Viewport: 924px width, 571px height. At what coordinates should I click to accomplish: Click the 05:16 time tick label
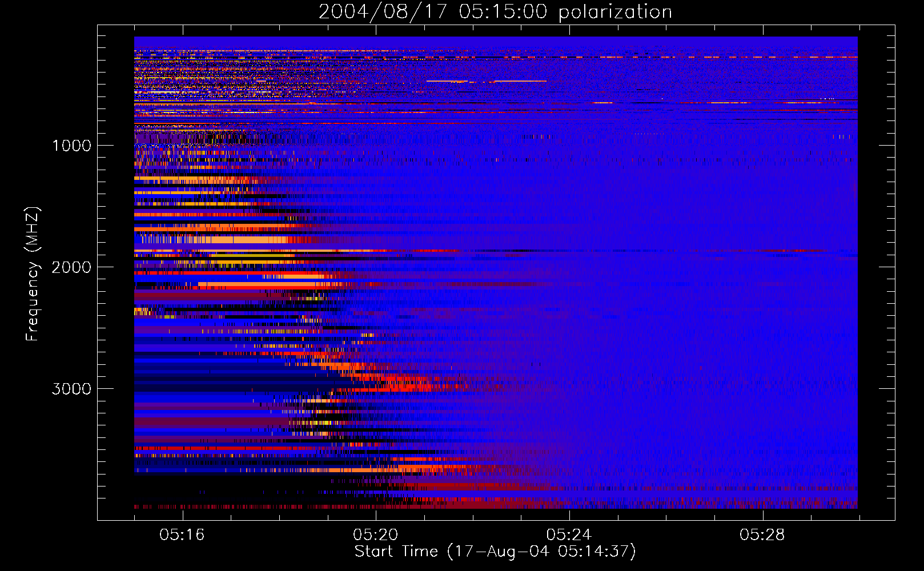[182, 535]
